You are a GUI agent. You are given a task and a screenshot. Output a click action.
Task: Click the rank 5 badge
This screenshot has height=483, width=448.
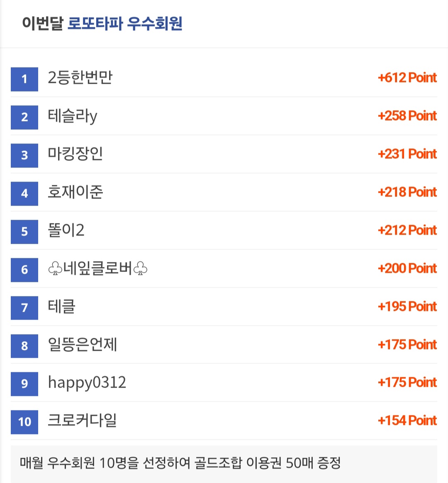coord(24,232)
